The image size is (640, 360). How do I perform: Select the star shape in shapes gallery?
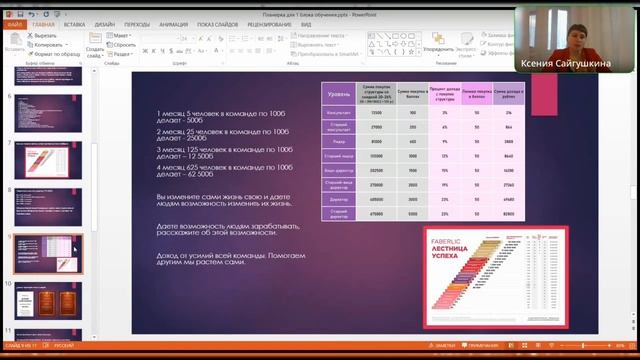(x=411, y=52)
